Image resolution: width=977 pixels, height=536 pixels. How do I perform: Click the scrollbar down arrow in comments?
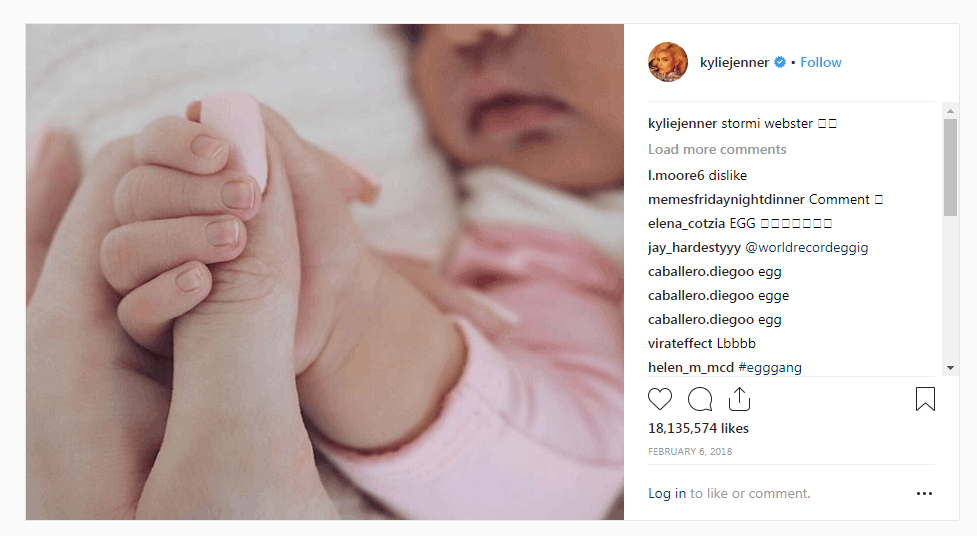tap(950, 368)
